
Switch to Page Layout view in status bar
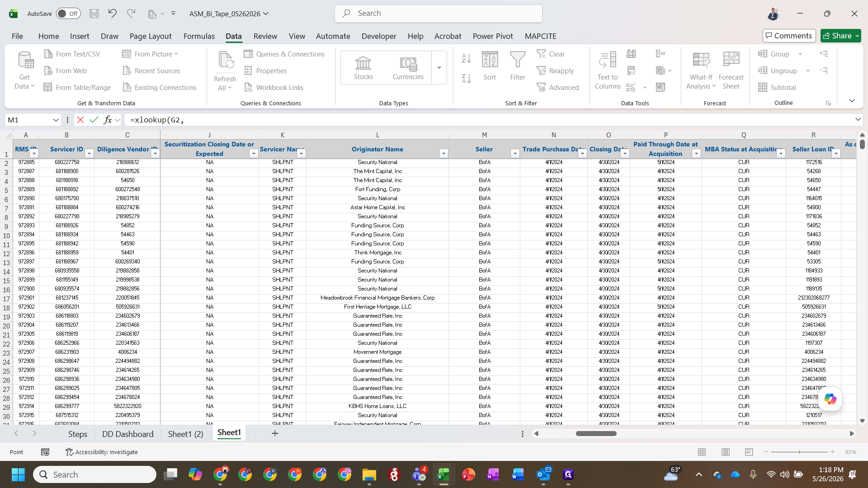pyautogui.click(x=726, y=452)
